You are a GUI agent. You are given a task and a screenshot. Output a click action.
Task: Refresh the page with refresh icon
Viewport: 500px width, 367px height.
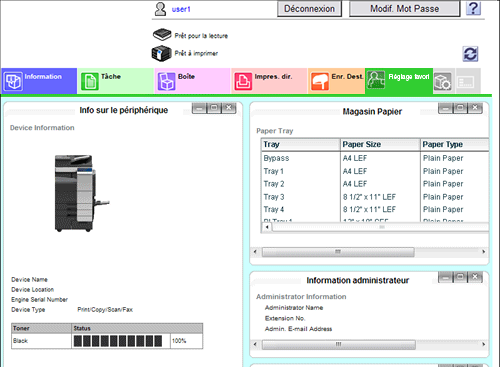tap(470, 54)
